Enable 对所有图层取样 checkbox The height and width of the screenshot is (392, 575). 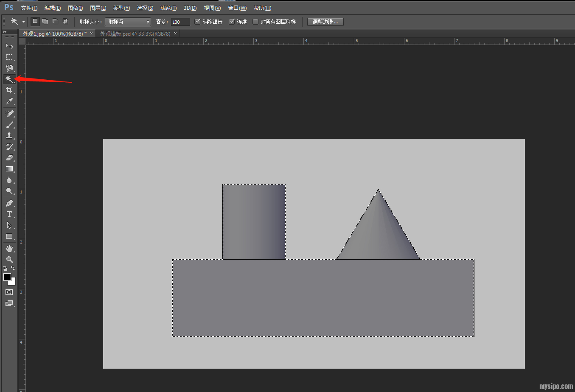point(255,22)
